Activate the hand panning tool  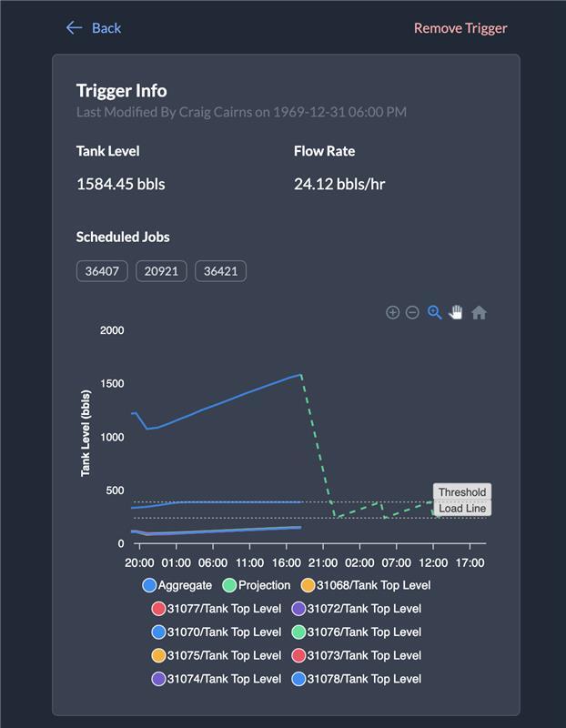(456, 312)
